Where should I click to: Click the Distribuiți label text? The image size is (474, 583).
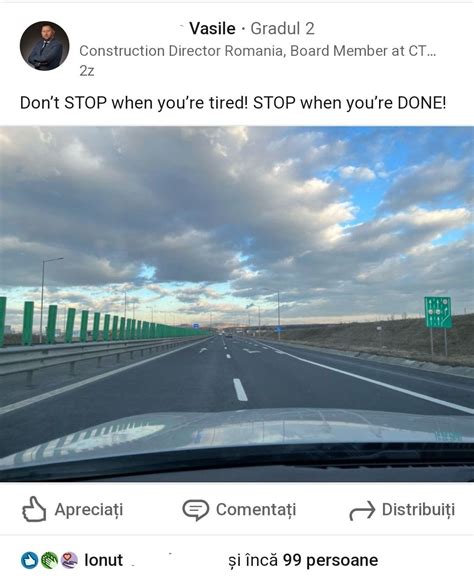pos(419,510)
